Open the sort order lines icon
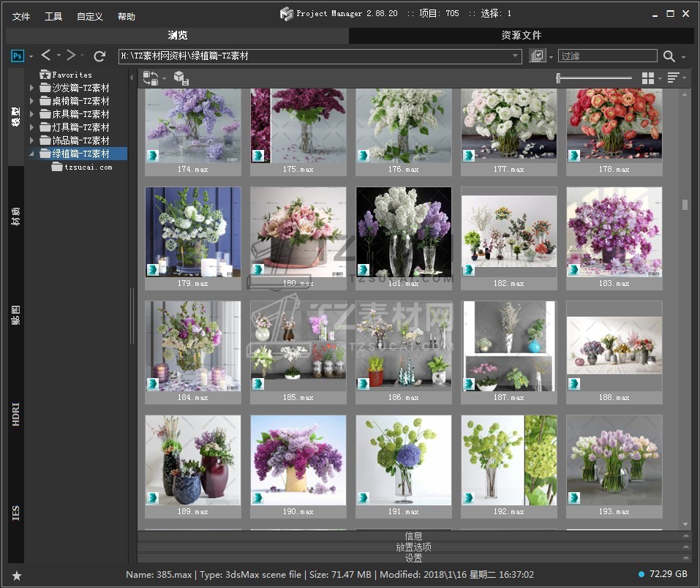Screen dimensions: 700x588 pos(673,78)
